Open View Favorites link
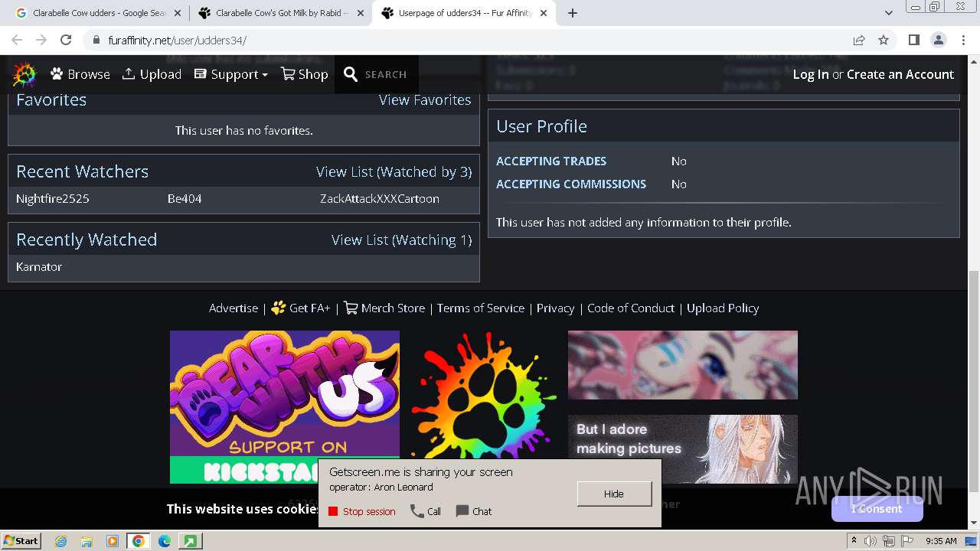Image resolution: width=980 pixels, height=551 pixels. pos(425,99)
